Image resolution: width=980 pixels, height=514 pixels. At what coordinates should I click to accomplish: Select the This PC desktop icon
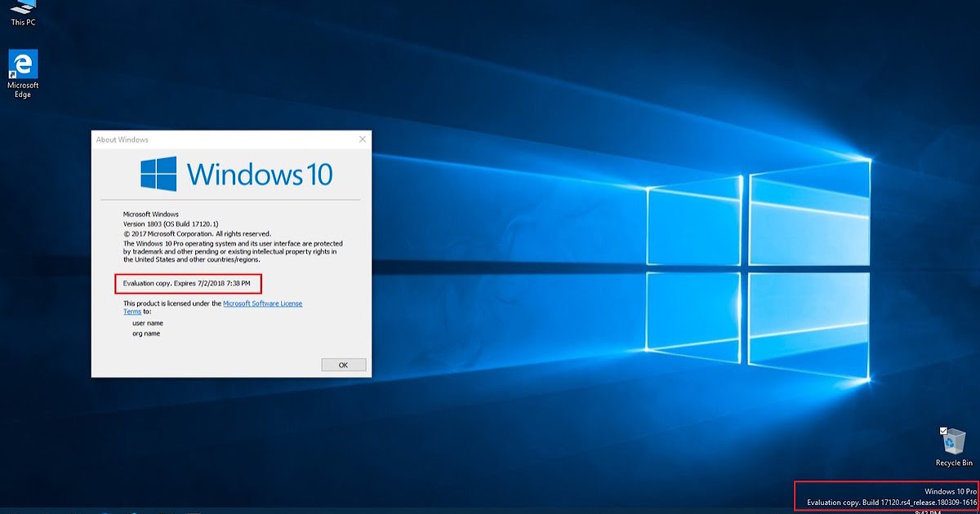click(x=23, y=14)
